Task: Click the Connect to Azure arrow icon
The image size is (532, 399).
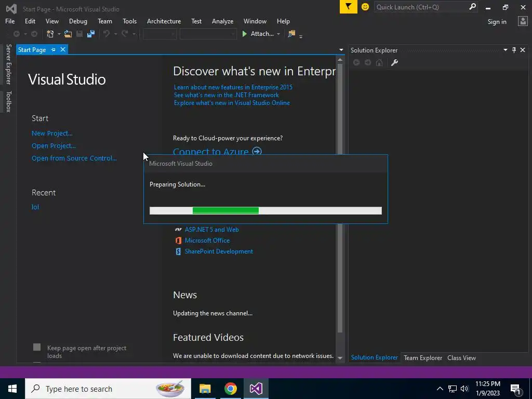Action: [257, 151]
